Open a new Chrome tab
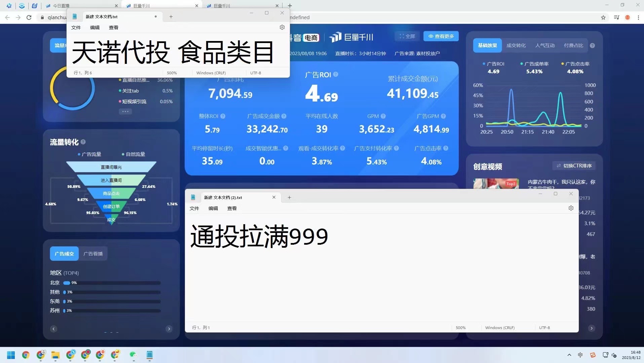 pos(290,6)
